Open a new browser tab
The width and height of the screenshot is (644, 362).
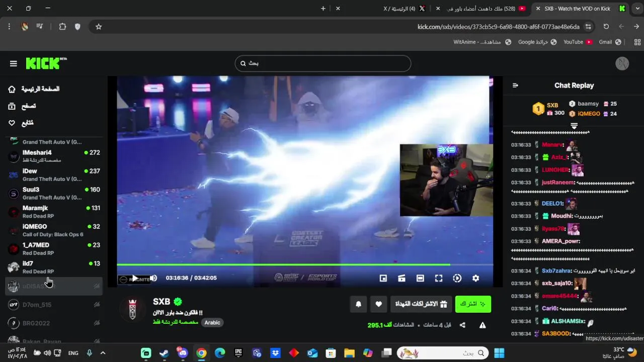pyautogui.click(x=323, y=9)
